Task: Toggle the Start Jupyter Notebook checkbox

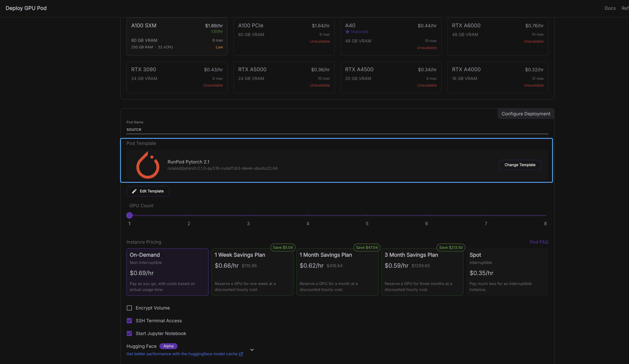Action: [129, 333]
